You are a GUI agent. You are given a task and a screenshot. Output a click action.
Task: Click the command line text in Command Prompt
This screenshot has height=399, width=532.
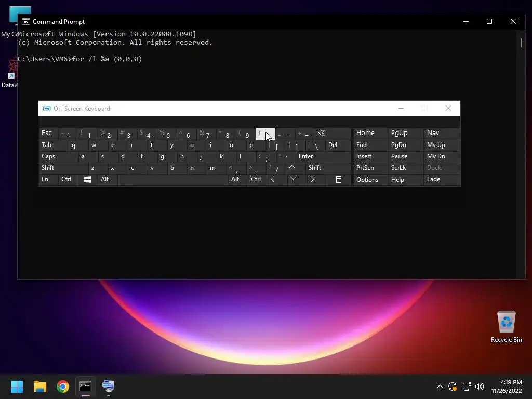(x=80, y=59)
